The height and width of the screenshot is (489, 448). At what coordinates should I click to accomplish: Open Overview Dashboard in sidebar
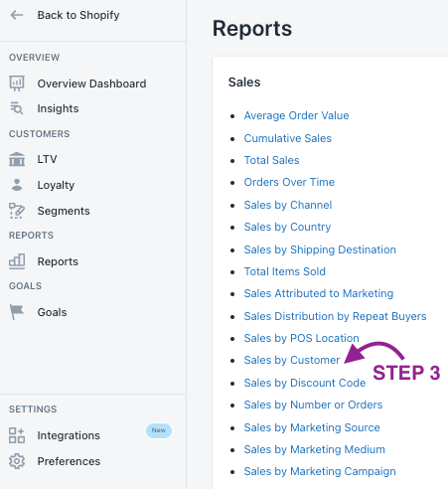tap(91, 83)
